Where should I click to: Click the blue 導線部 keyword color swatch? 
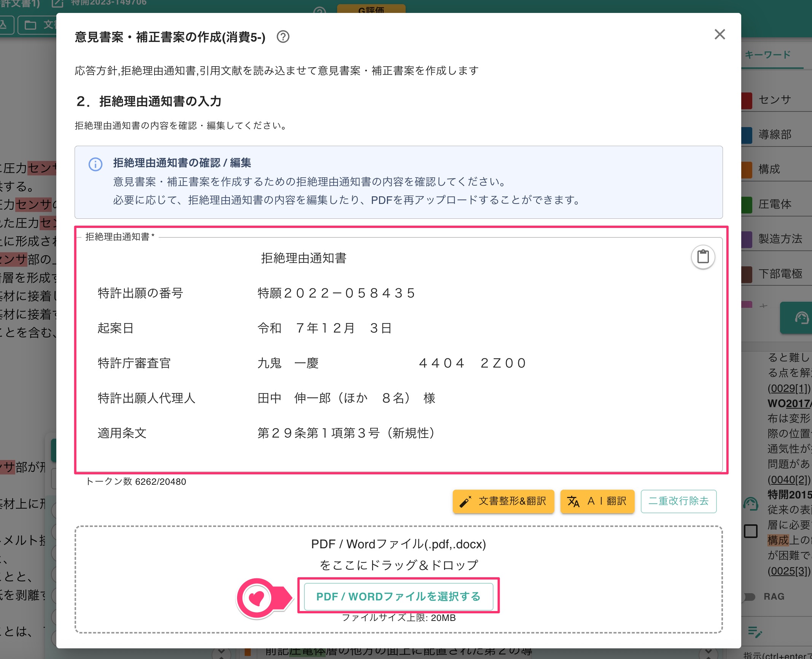[747, 135]
